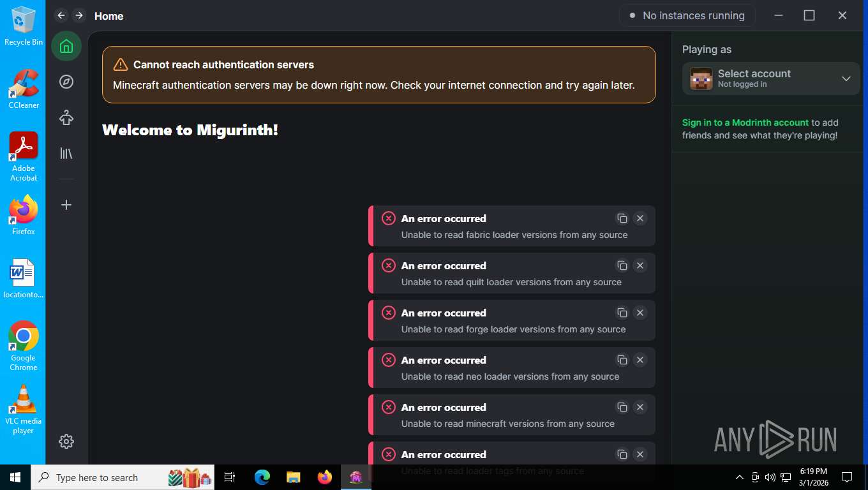Open the Windows Start menu
The height and width of the screenshot is (490, 868).
click(15, 477)
